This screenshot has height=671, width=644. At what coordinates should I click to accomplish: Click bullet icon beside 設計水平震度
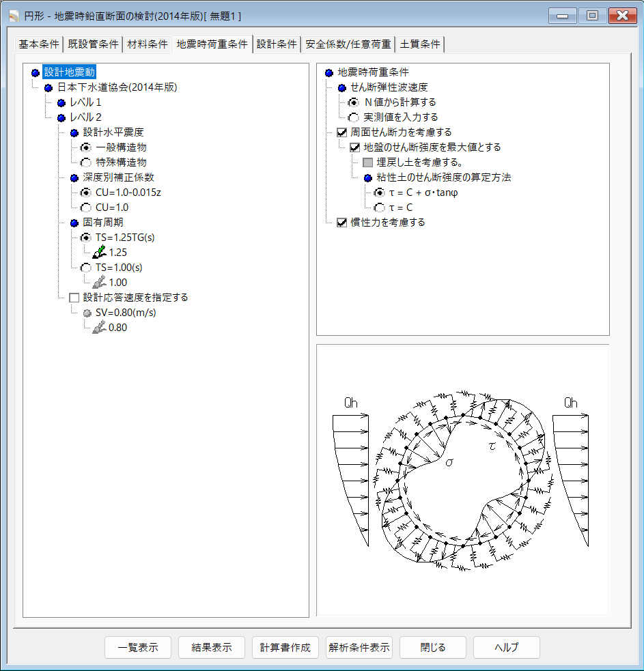[74, 132]
